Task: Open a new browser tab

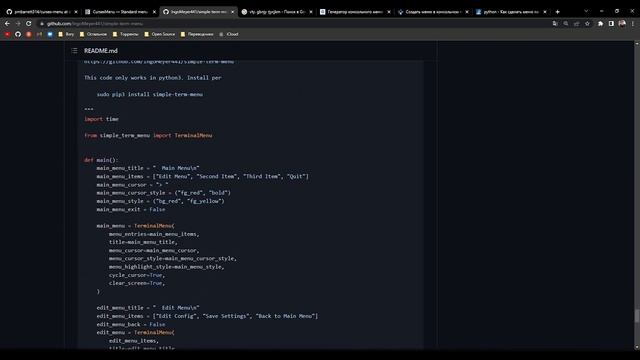Action: 558,12
